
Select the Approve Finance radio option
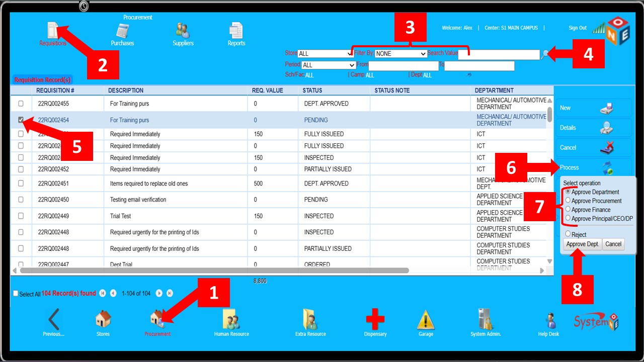coord(568,210)
